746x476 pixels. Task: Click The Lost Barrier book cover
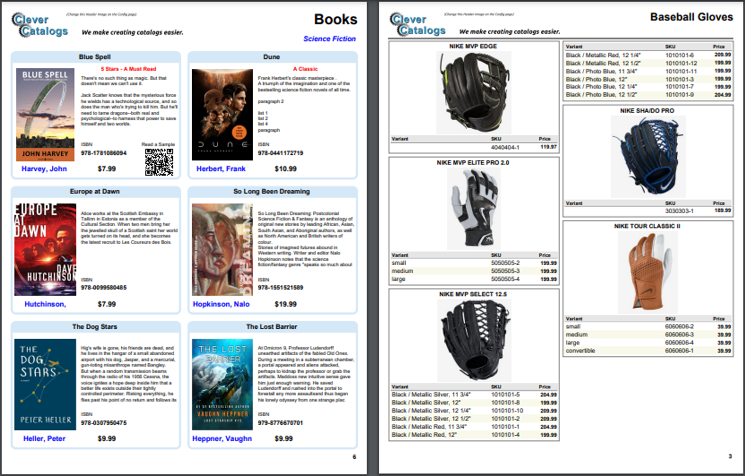(x=222, y=384)
